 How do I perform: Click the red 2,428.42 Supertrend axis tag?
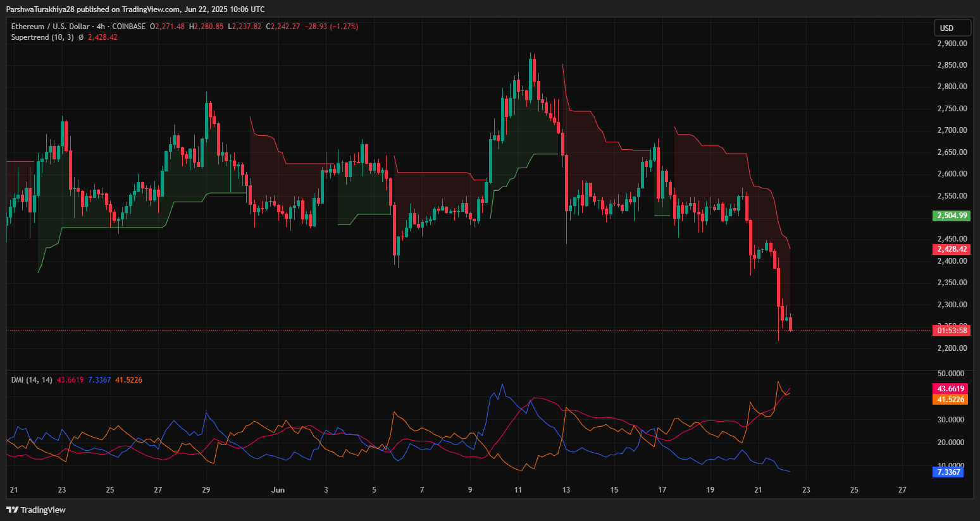(x=952, y=249)
